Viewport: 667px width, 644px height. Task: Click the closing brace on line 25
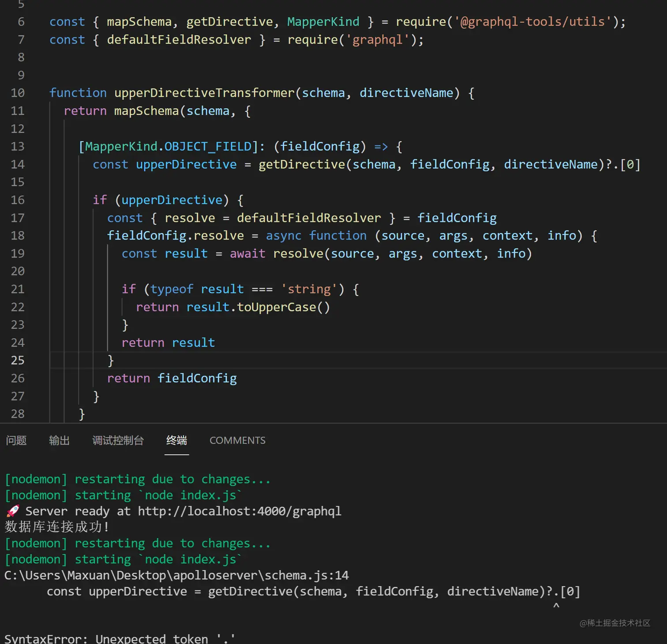(111, 361)
